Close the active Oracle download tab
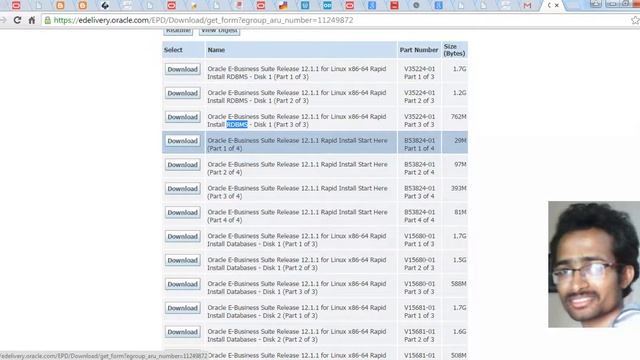Image resolution: width=640 pixels, height=360 pixels. click(556, 5)
